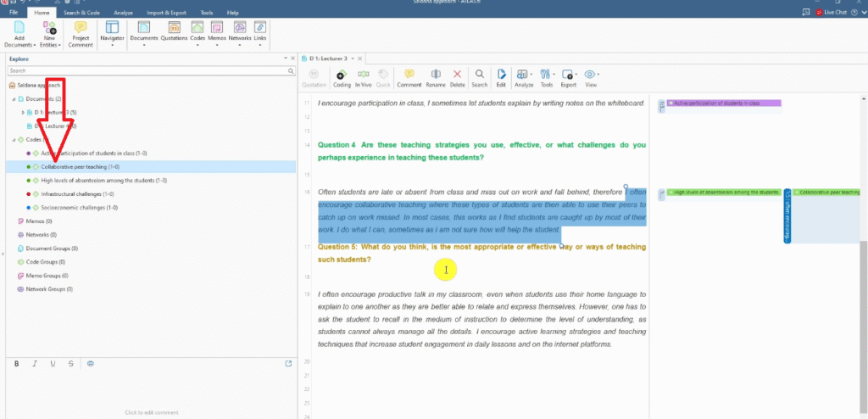Expand the D 1: Lecturer 3 tree node
The height and width of the screenshot is (419, 868).
(x=19, y=112)
